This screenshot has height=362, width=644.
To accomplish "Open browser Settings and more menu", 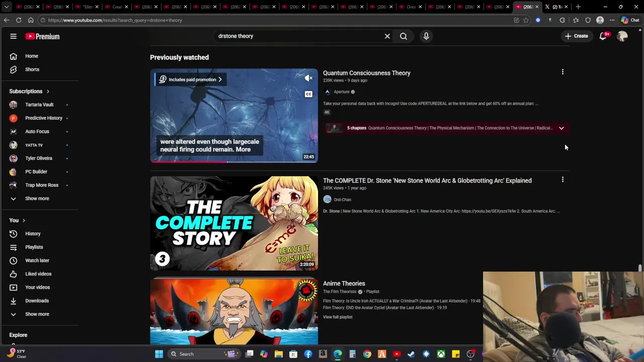I will (612, 20).
